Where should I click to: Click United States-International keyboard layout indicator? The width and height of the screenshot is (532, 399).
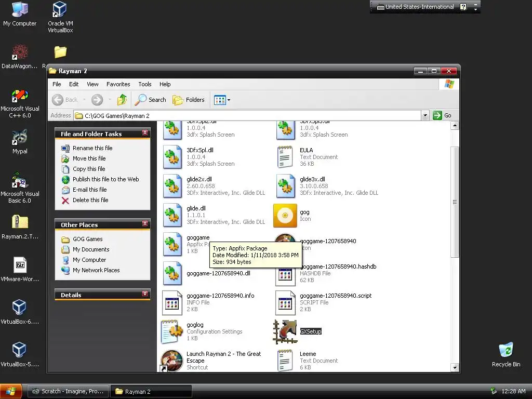(x=416, y=7)
